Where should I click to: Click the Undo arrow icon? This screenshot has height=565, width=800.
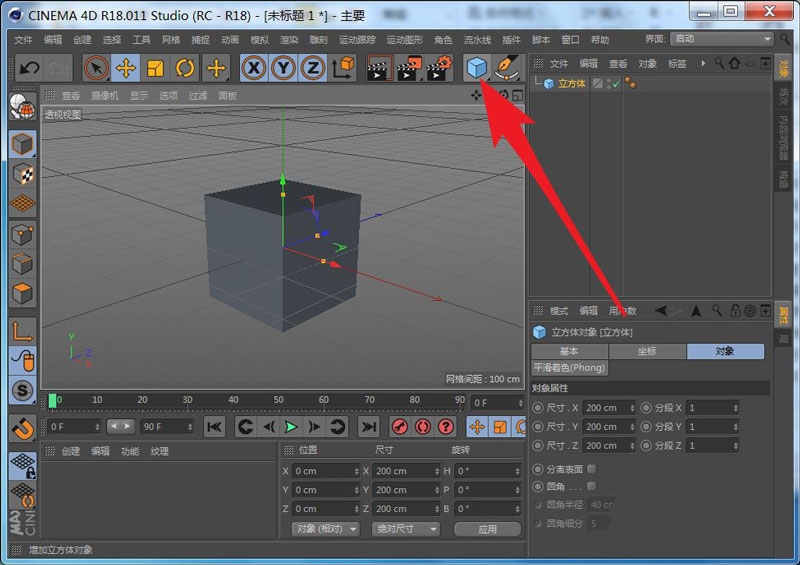coord(30,68)
